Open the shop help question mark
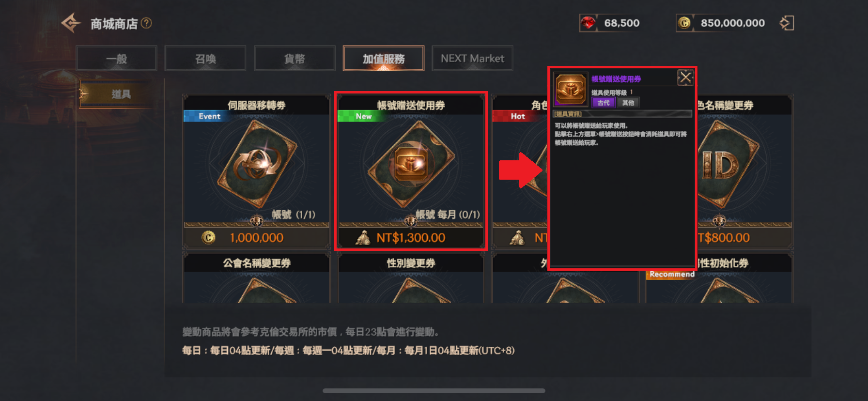The height and width of the screenshot is (401, 868). pyautogui.click(x=146, y=23)
